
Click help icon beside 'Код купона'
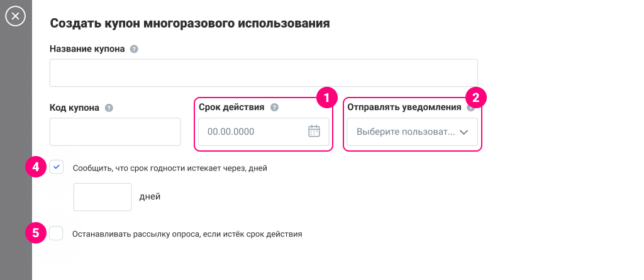[x=109, y=108]
